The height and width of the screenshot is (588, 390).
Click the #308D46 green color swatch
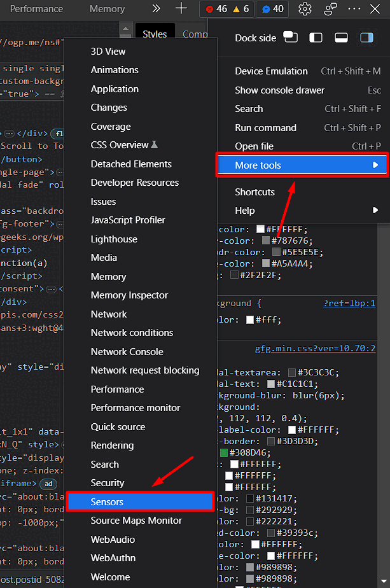(x=224, y=452)
